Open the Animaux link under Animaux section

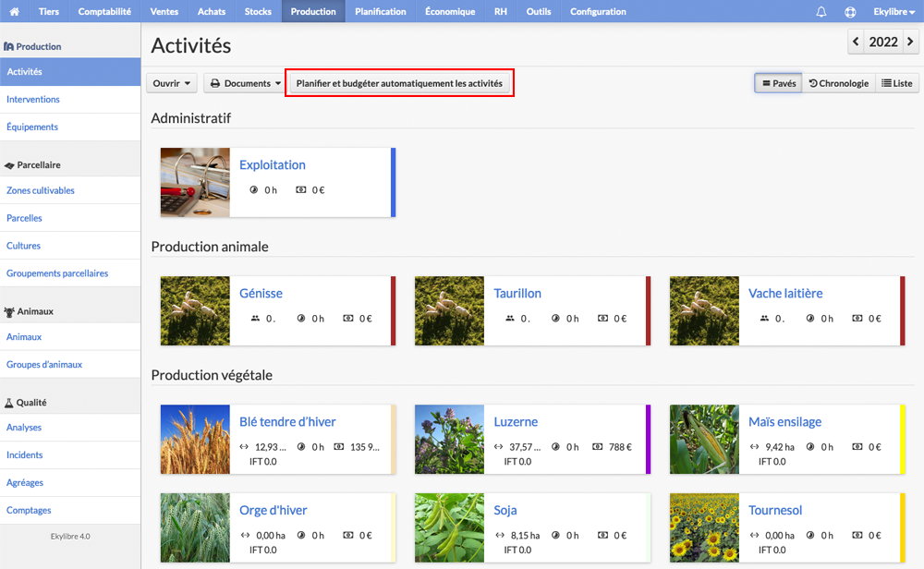tap(70, 337)
